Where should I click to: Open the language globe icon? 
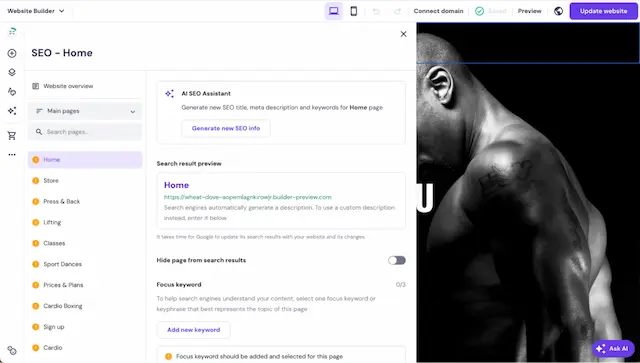pos(558,11)
